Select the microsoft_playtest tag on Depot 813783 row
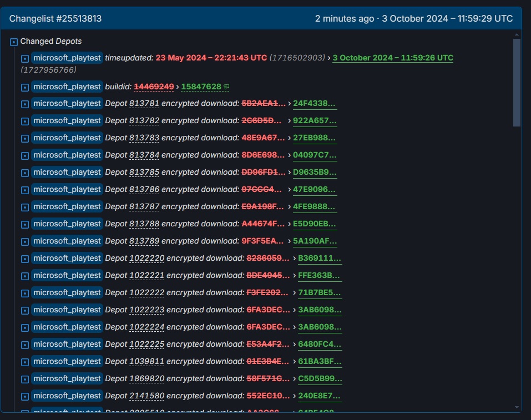 tap(67, 138)
